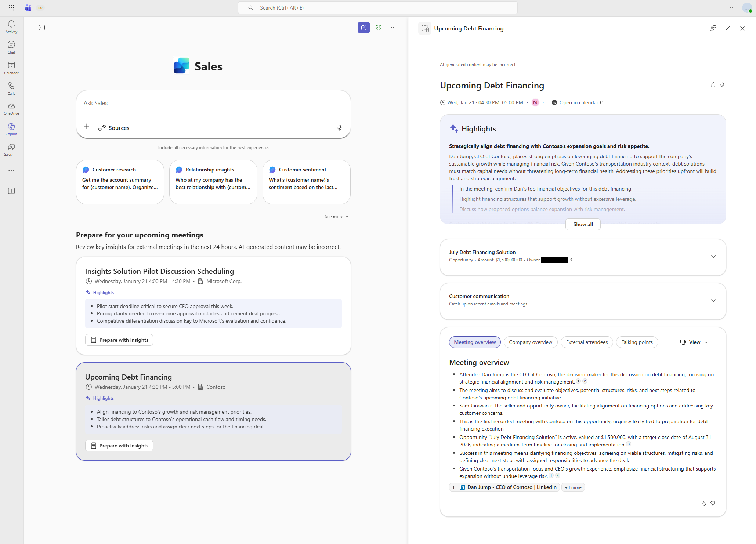
Task: Open the Calendar from the left rail
Action: click(x=11, y=66)
